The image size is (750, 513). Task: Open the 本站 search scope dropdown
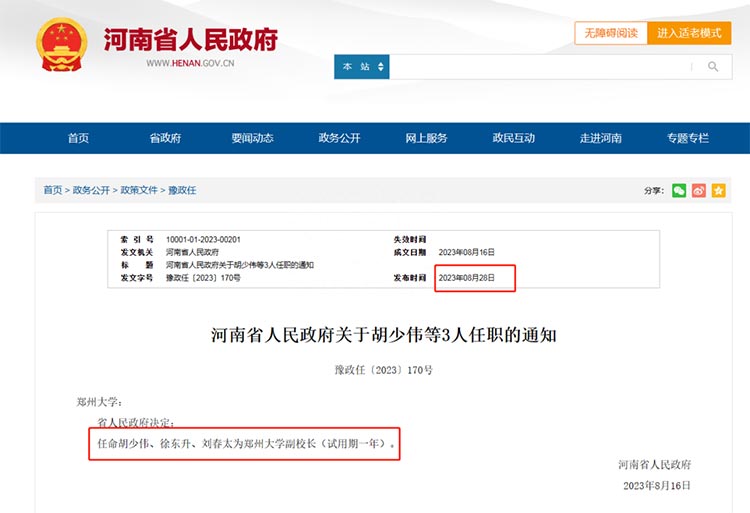362,67
